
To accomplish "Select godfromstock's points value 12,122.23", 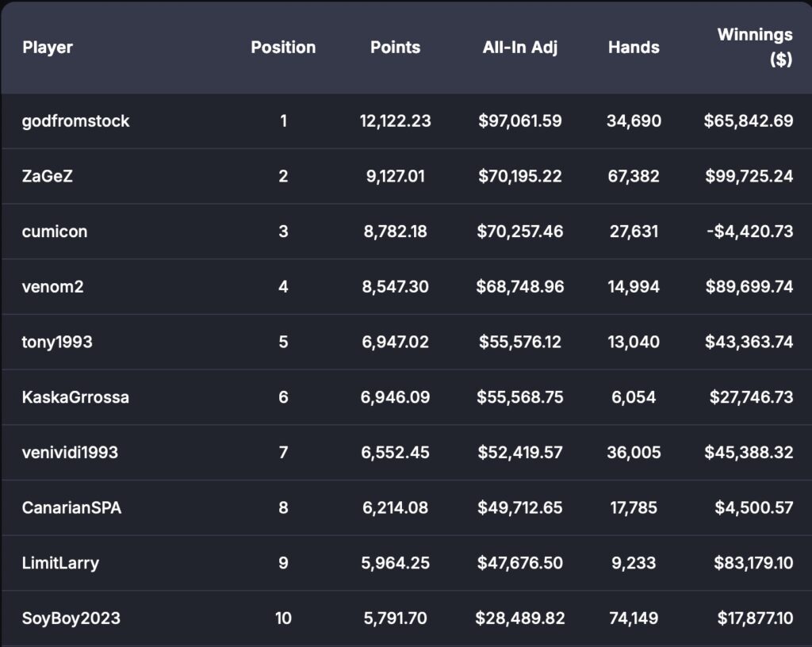I will (x=395, y=121).
